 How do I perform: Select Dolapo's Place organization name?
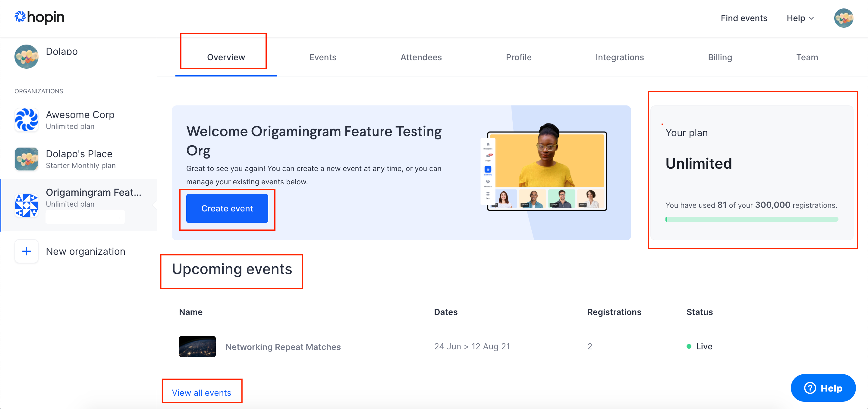pos(79,154)
